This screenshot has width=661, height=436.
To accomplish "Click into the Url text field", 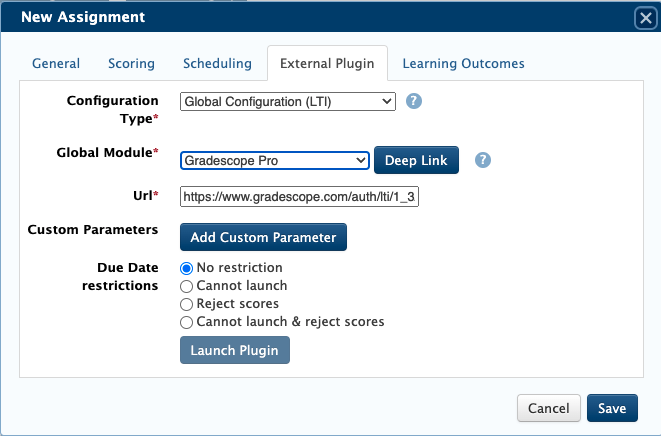I will point(299,197).
